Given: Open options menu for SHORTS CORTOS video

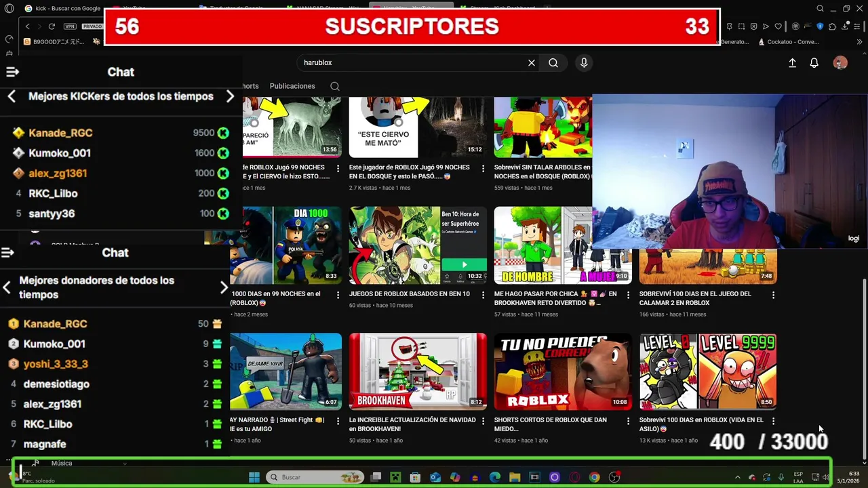Looking at the screenshot, I should coord(629,421).
